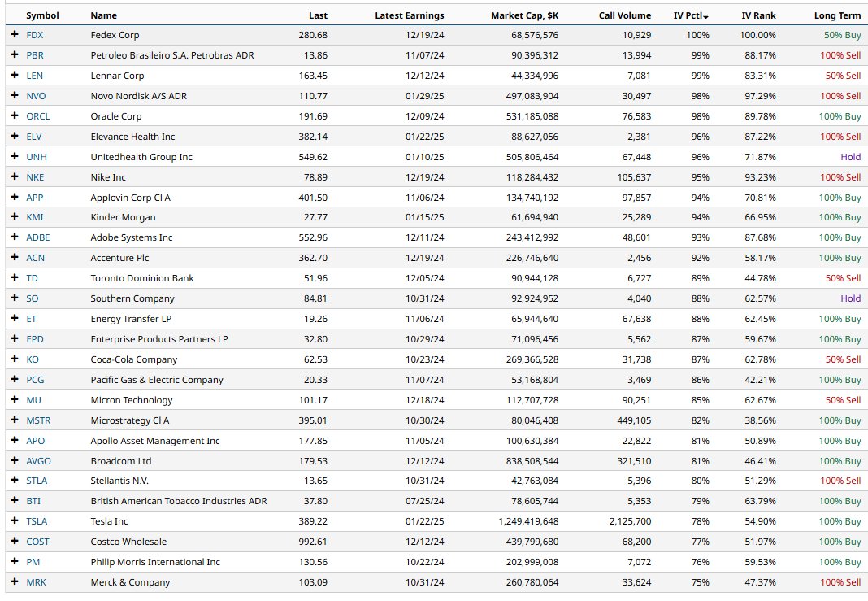Open the PM ticker link
Image resolution: width=868 pixels, height=601 pixels.
(x=33, y=562)
